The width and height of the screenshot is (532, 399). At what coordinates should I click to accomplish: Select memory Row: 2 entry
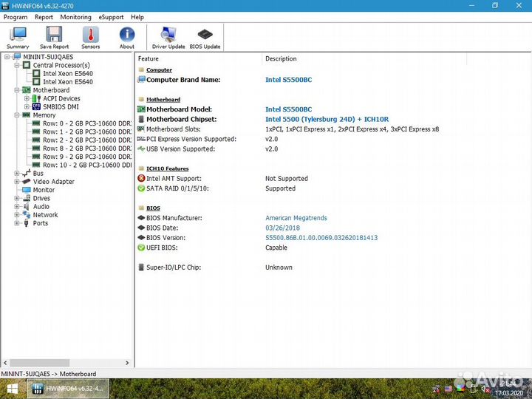click(x=87, y=140)
